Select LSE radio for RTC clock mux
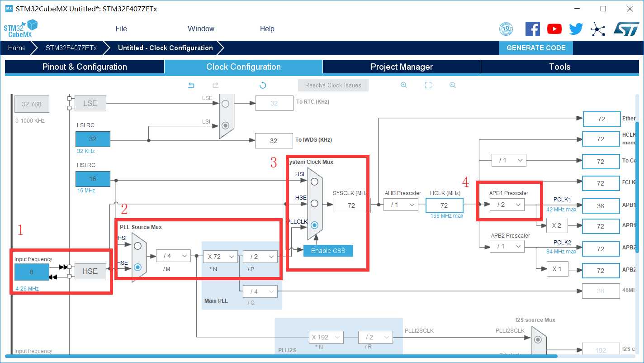Image resolution: width=644 pixels, height=363 pixels. 225,104
